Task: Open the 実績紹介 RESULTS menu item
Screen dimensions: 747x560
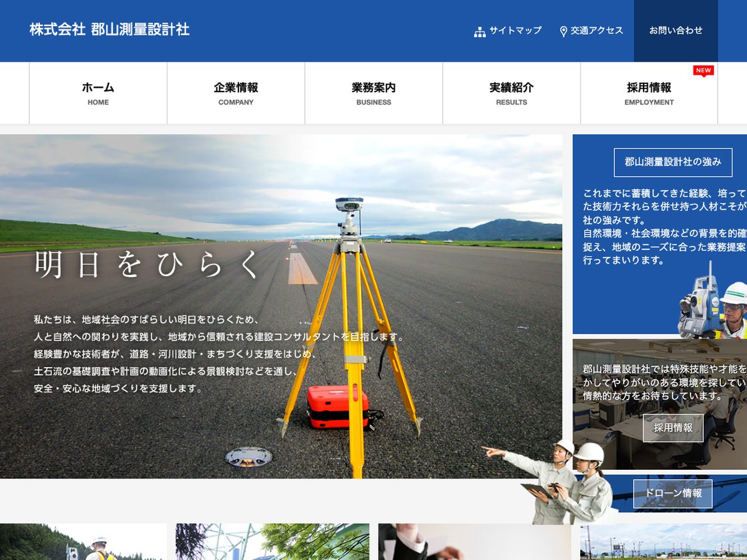Action: [x=511, y=93]
